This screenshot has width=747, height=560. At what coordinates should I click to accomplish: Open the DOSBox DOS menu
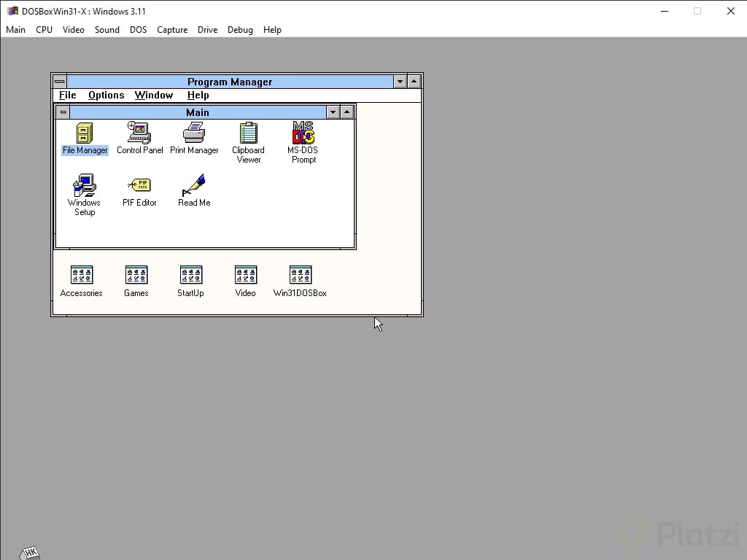click(x=138, y=29)
